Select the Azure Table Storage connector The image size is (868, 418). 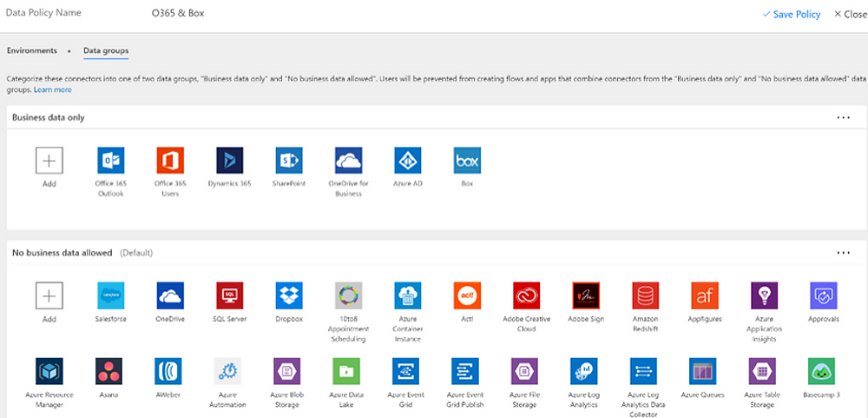(x=762, y=371)
